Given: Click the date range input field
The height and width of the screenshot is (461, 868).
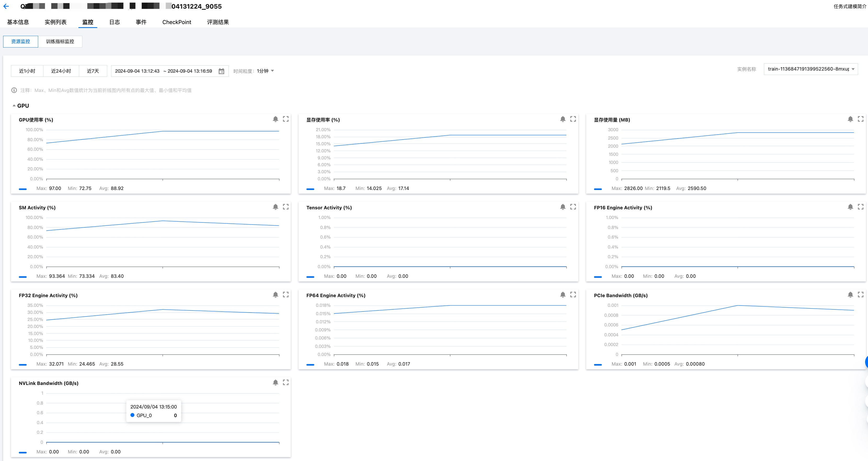Looking at the screenshot, I should [x=164, y=71].
